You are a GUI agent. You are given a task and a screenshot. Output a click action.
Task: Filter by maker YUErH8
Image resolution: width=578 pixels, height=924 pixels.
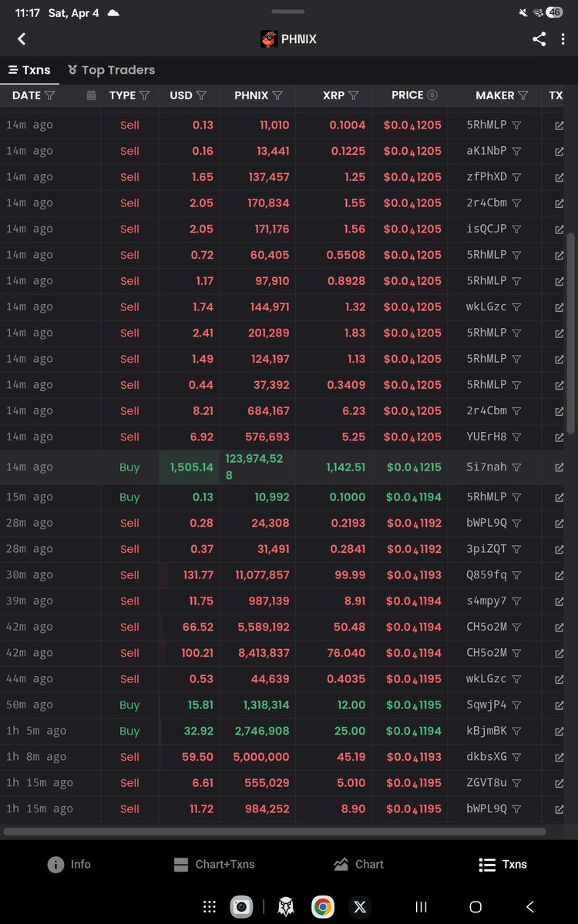coord(516,437)
